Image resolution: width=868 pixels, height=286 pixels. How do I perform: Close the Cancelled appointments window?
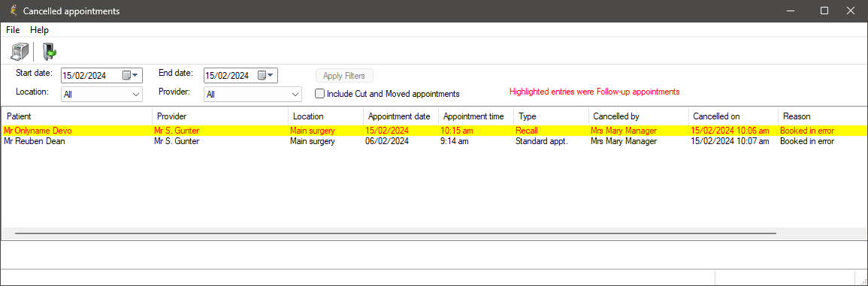pos(851,11)
